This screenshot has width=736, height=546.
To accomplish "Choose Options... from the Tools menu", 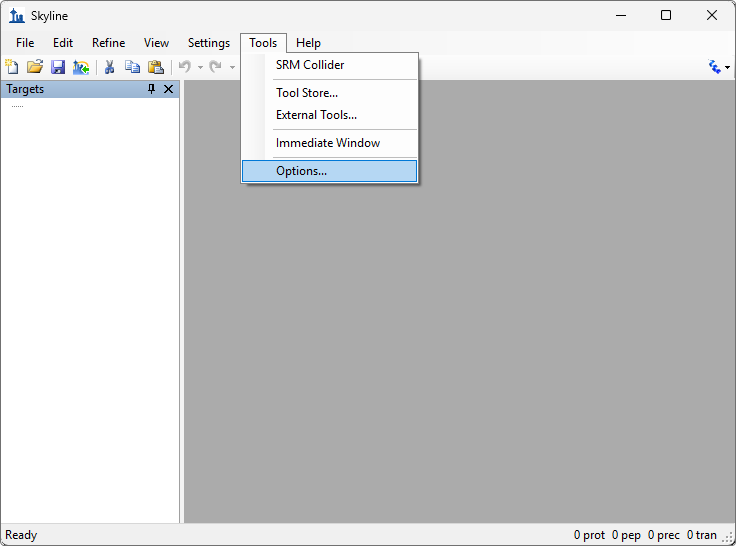I will (301, 171).
